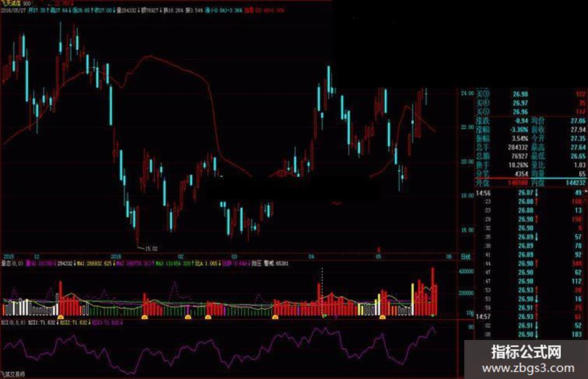Click the MA1:268932.625 indicator value
This screenshot has width=588, height=379.
pyautogui.click(x=95, y=264)
